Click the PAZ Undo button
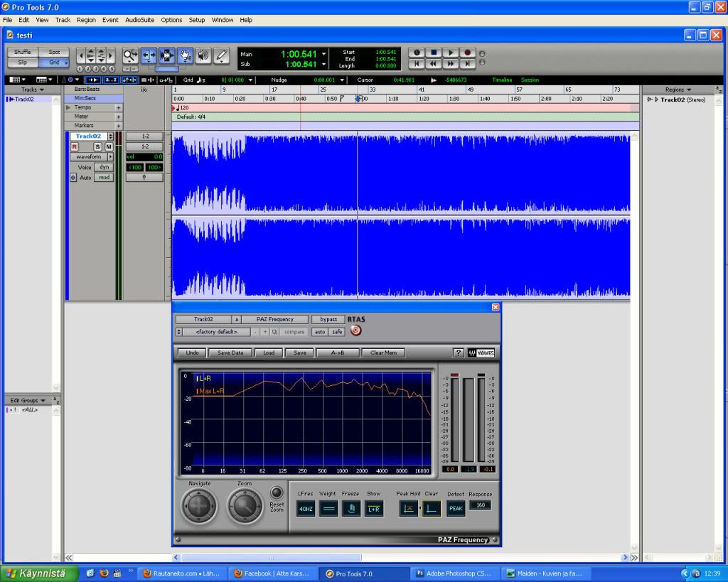This screenshot has height=582, width=728. tap(192, 352)
